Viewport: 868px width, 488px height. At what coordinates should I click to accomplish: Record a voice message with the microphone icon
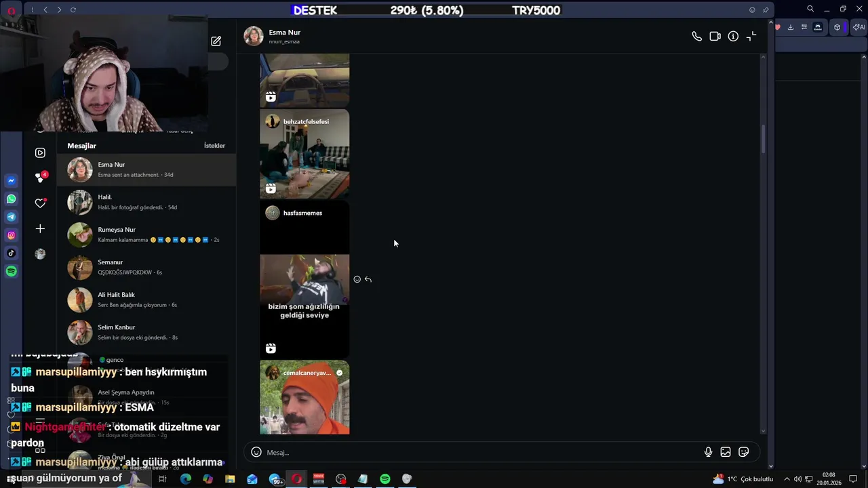(x=708, y=452)
